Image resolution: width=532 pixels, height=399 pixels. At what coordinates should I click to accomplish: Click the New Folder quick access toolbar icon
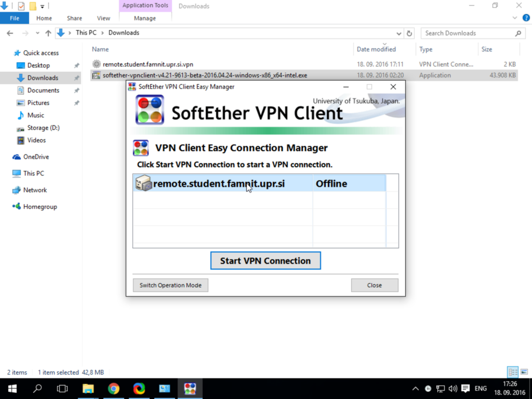point(33,6)
